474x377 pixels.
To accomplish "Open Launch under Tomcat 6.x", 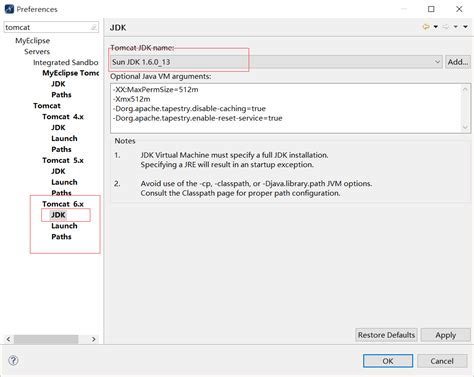I will point(64,226).
